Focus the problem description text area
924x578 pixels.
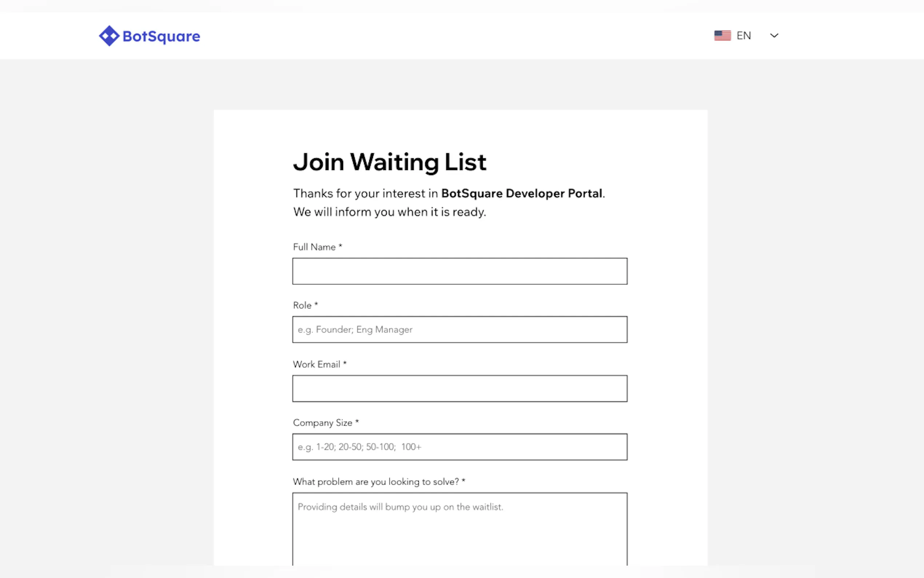[x=459, y=531]
